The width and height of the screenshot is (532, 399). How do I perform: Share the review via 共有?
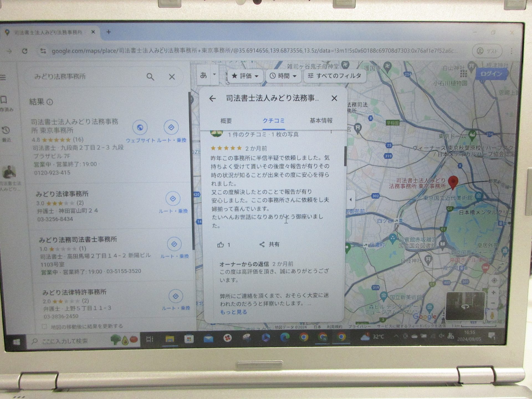[269, 244]
